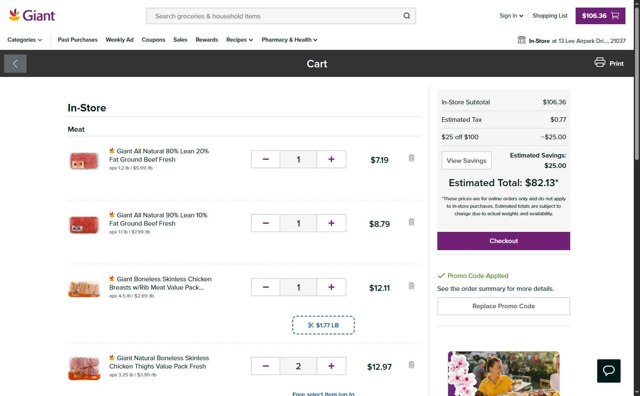Decrease quantity of 80% Lean Ground Beef

click(x=266, y=159)
